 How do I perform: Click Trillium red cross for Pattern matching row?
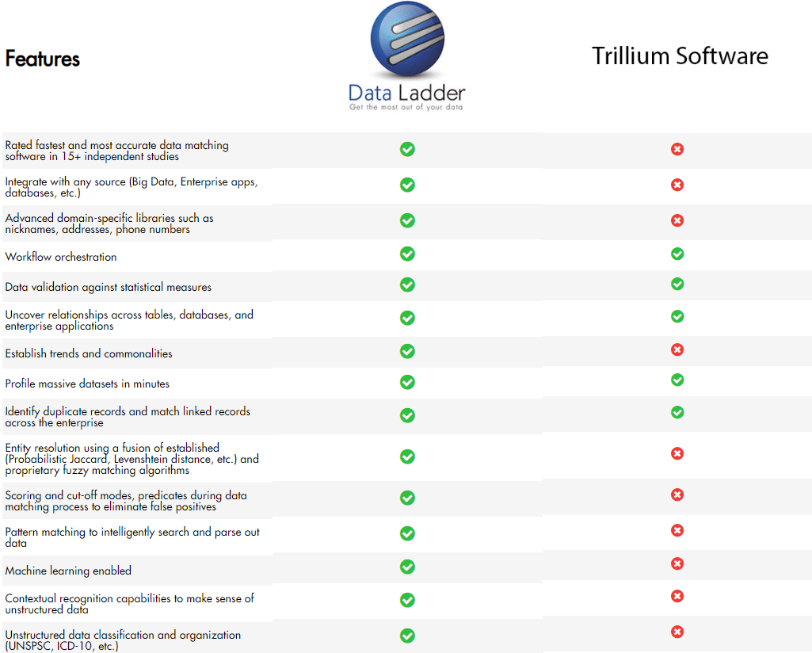point(677,530)
